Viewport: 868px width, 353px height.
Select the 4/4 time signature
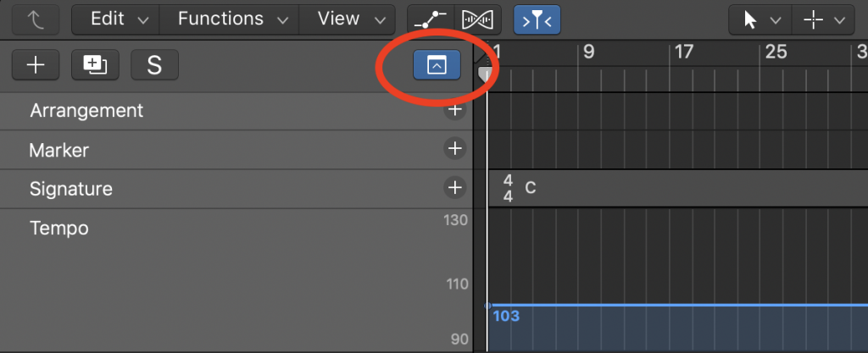tap(509, 188)
